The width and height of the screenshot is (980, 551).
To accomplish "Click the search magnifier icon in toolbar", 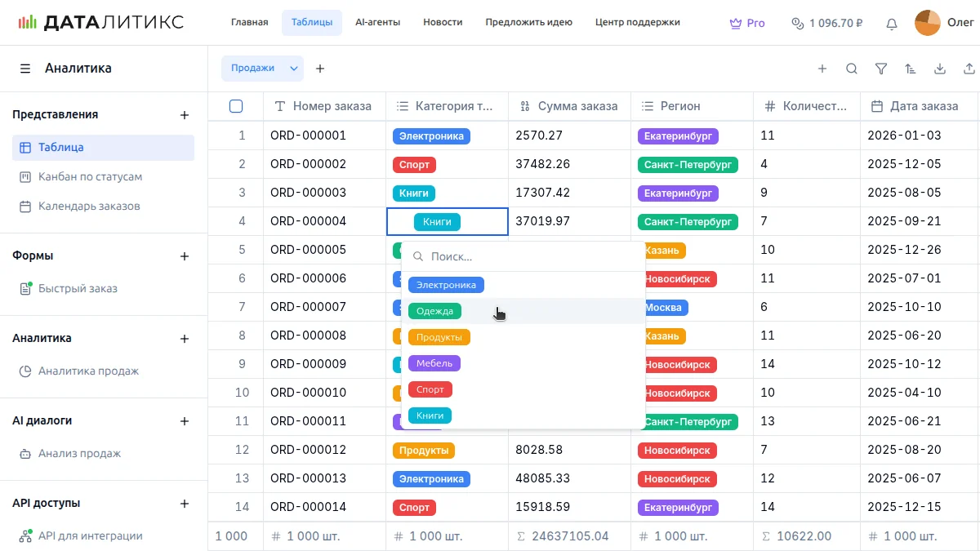I will [851, 69].
